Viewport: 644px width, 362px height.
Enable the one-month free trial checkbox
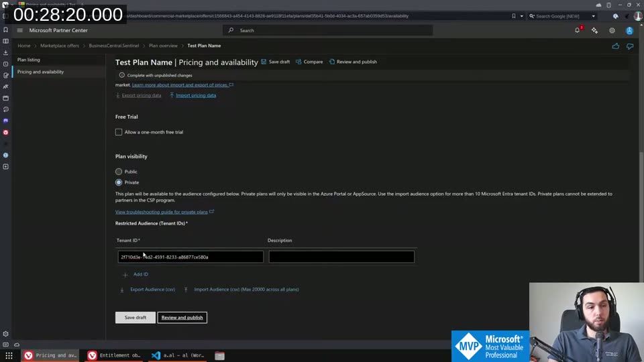click(119, 132)
